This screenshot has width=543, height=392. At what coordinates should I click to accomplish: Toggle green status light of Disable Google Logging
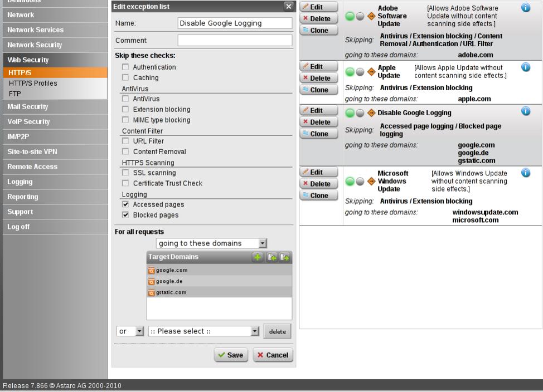[x=350, y=113]
